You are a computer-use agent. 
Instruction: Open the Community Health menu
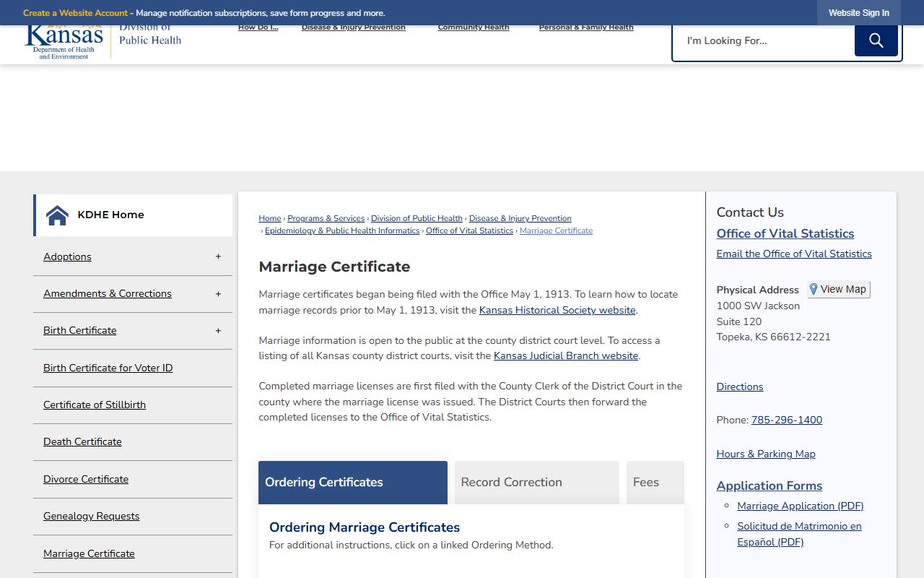(x=474, y=27)
